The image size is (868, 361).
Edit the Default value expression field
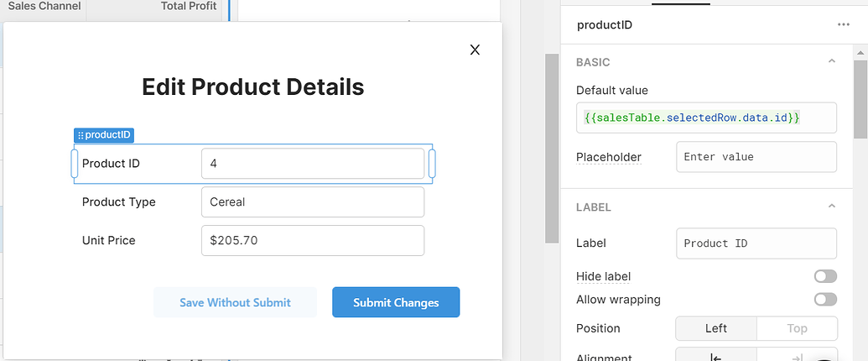(706, 118)
